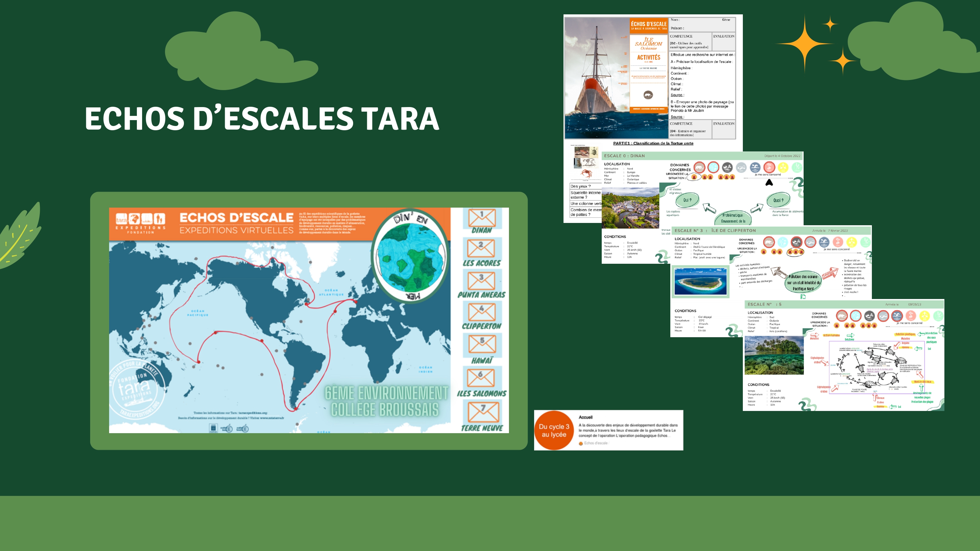Click the Din' en Mer globe logo
Image resolution: width=980 pixels, height=551 pixels.
click(410, 257)
